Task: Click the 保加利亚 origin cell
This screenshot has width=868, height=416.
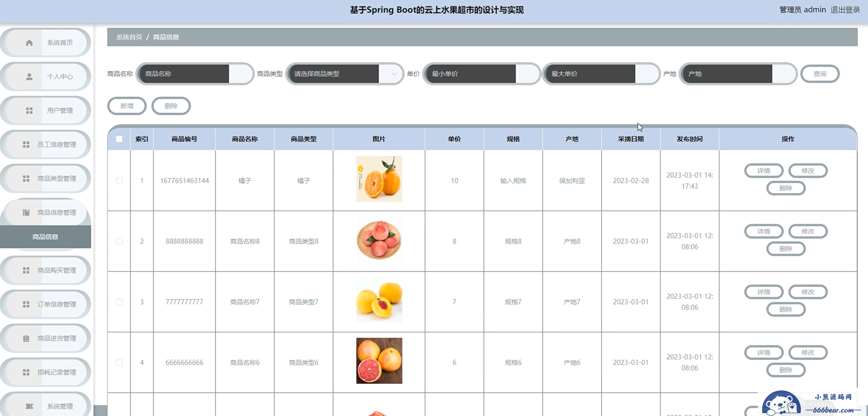Action: click(x=572, y=181)
